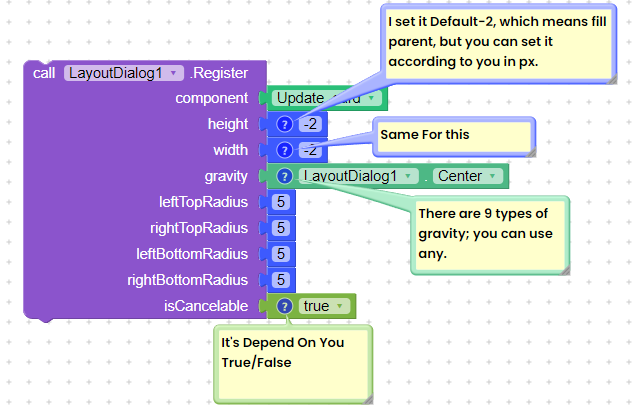Open the LayoutDialog1 dropdown in call block
The height and width of the screenshot is (407, 644).
[x=123, y=73]
